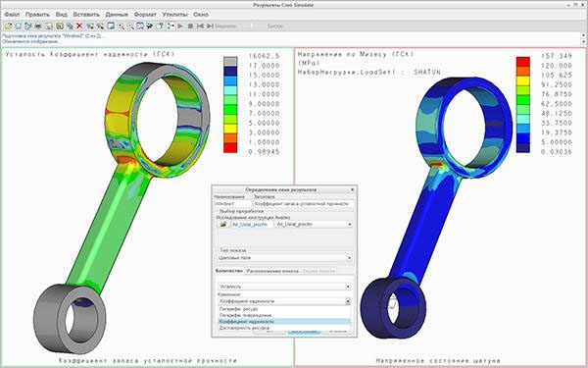The height and width of the screenshot is (368, 588).
Task: Click the red swatch in stress legend
Action: pos(522,62)
